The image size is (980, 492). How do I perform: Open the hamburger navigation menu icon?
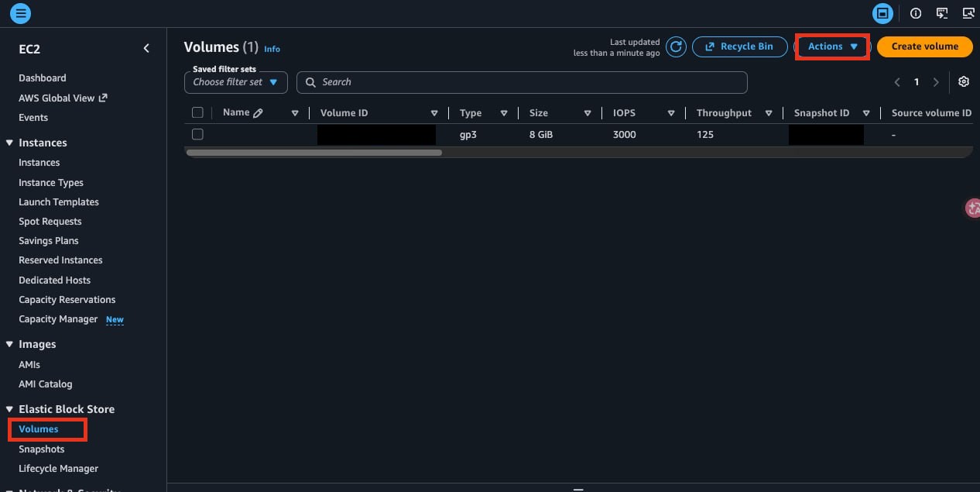click(21, 12)
